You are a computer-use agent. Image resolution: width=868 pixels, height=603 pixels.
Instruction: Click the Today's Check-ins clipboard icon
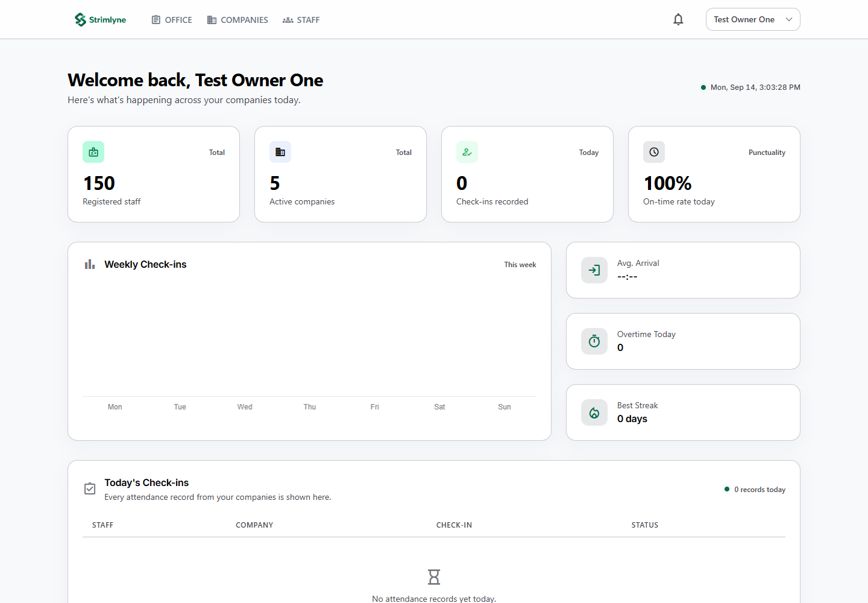(90, 488)
